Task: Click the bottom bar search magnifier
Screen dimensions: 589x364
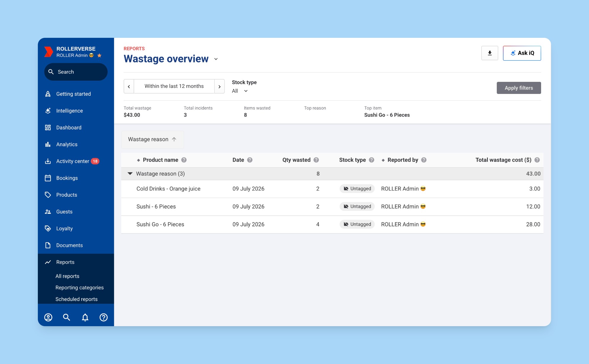Action: [x=67, y=317]
